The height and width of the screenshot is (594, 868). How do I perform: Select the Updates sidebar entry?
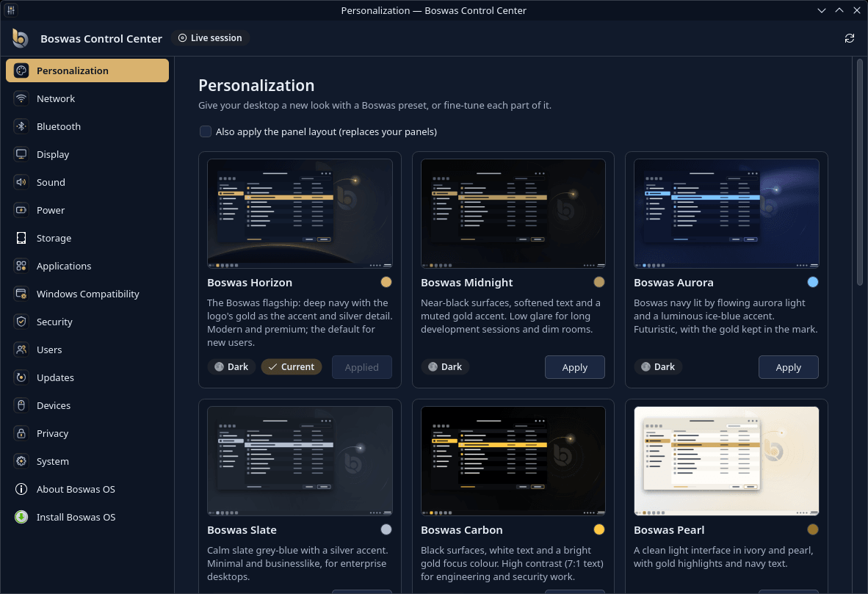pyautogui.click(x=87, y=377)
